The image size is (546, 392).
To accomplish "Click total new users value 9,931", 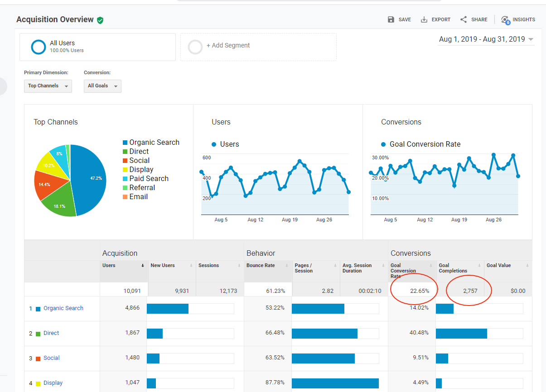I will click(x=182, y=291).
